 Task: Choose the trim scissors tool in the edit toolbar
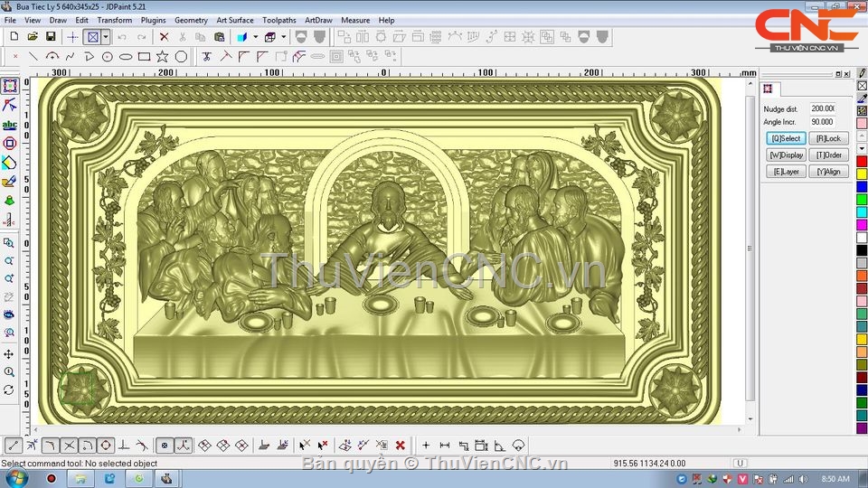coord(206,56)
